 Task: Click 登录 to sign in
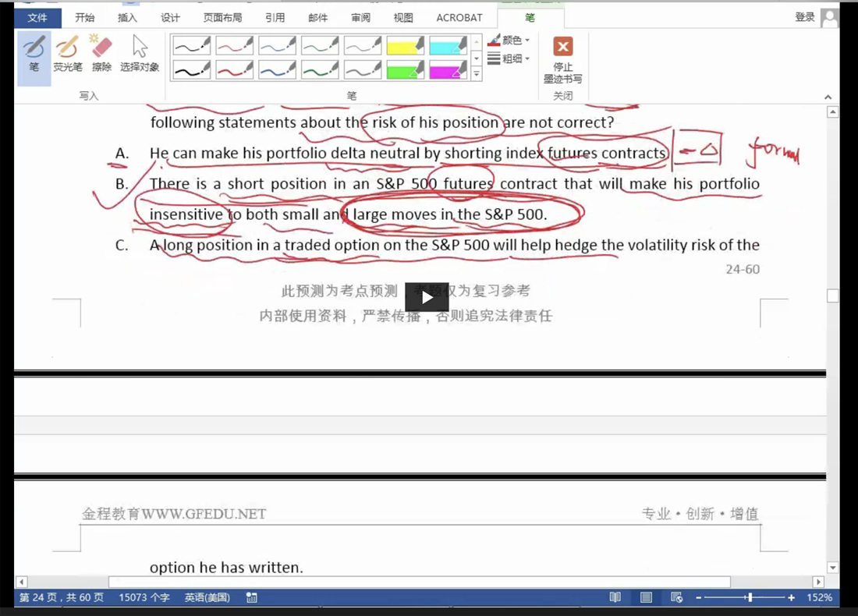click(805, 17)
